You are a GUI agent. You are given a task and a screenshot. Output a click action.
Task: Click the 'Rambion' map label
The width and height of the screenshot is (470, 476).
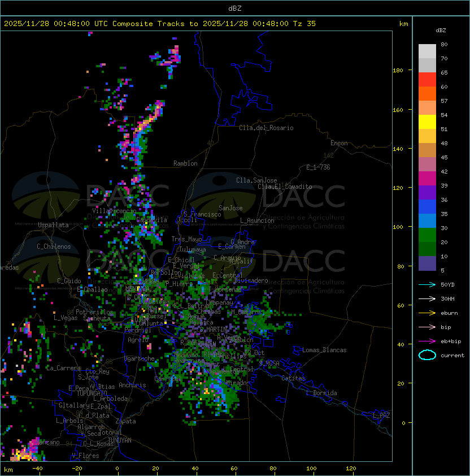[185, 163]
